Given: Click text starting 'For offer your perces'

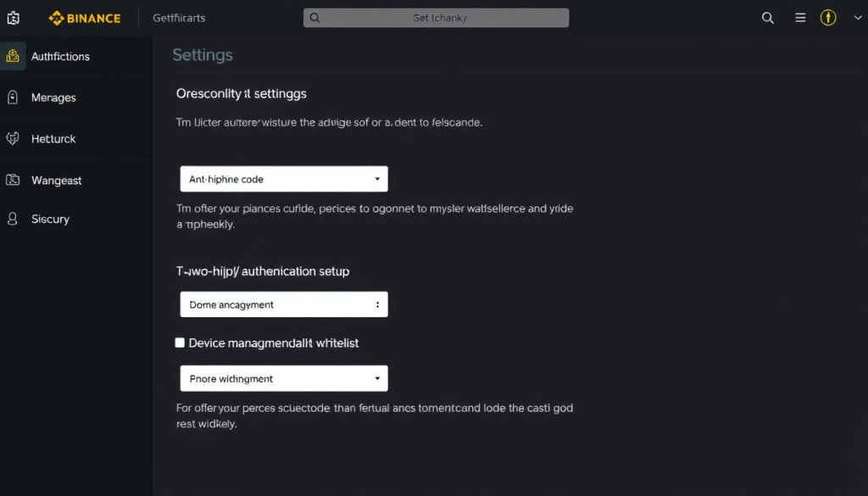Looking at the screenshot, I should (375, 415).
